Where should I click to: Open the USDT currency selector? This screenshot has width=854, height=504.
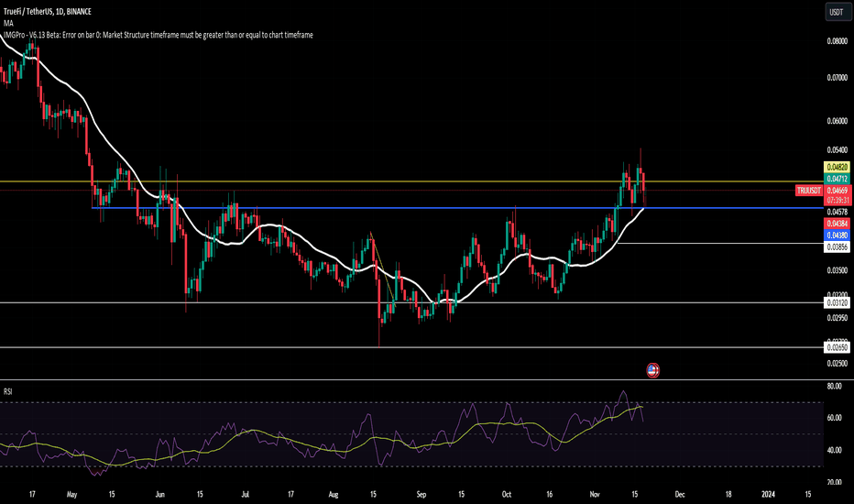[836, 12]
